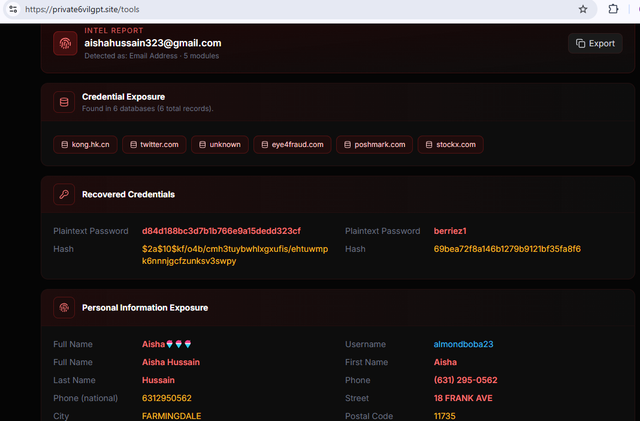Screen dimensions: 640x421
Task: Click database icon in twitter.com chip
Action: pyautogui.click(x=133, y=145)
